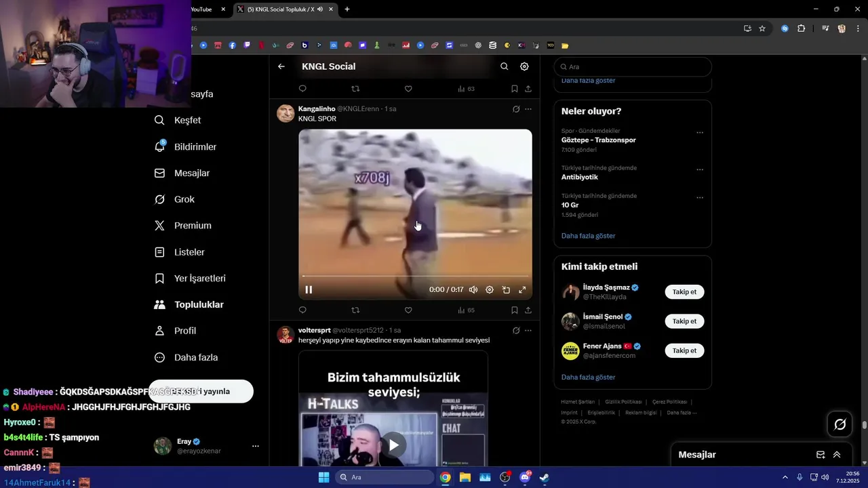Bookmark the post with 63 views
The height and width of the screenshot is (488, 868).
coord(515,89)
